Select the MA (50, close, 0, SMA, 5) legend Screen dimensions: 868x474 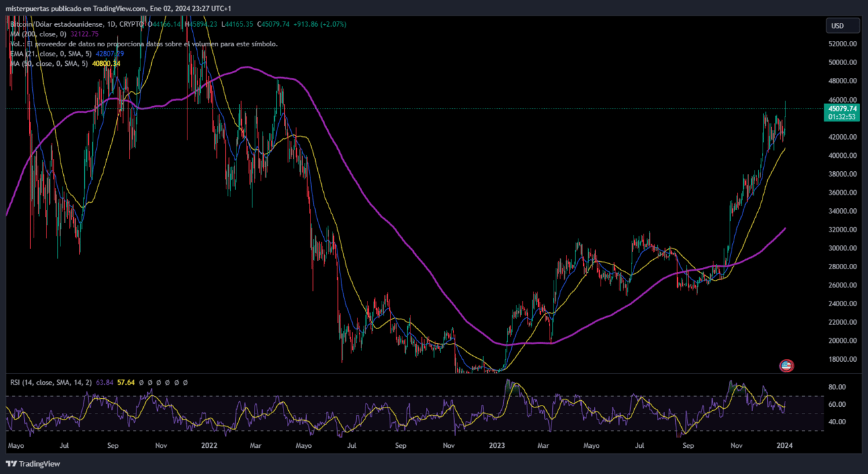click(x=48, y=64)
